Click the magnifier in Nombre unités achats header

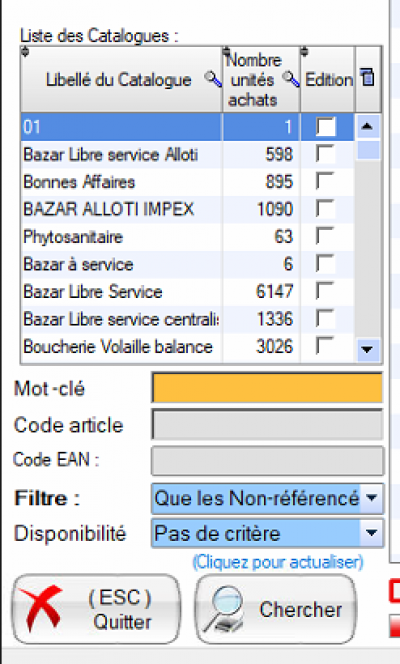(291, 79)
